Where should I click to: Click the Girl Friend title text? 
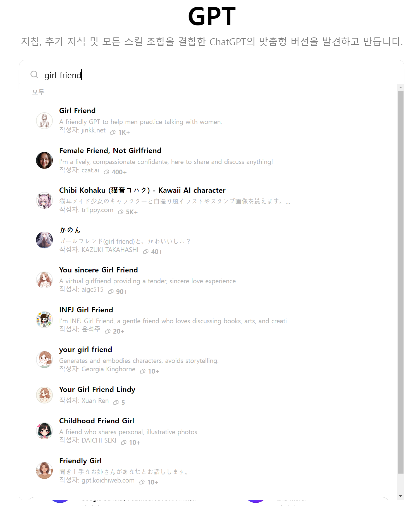coord(77,111)
